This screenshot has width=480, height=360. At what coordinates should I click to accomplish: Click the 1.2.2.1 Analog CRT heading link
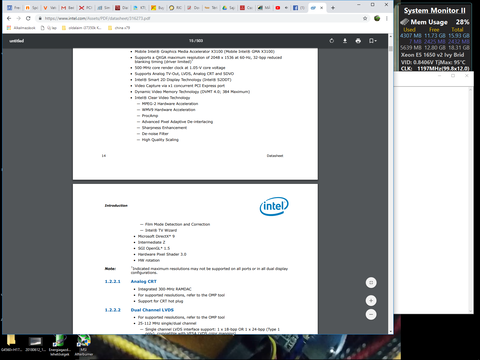pyautogui.click(x=144, y=281)
